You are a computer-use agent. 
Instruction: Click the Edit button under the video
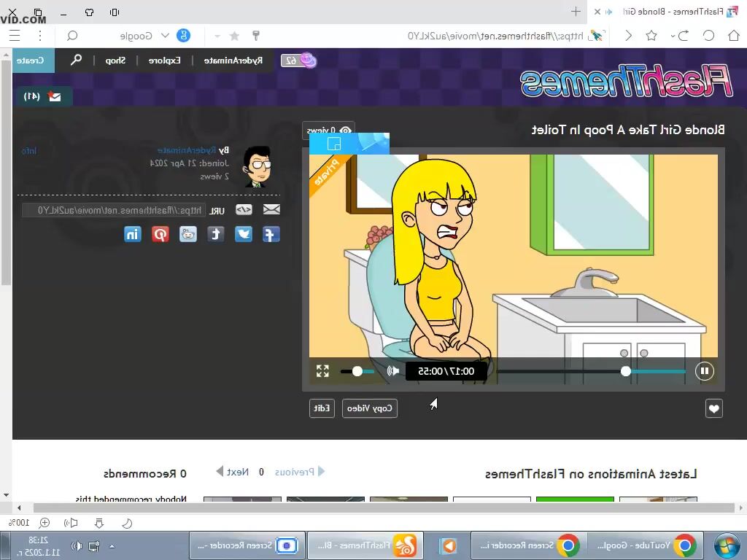(322, 408)
